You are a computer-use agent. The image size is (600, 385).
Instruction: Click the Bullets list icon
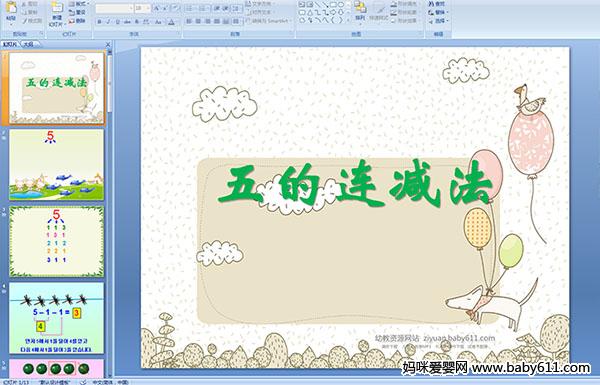click(x=190, y=8)
